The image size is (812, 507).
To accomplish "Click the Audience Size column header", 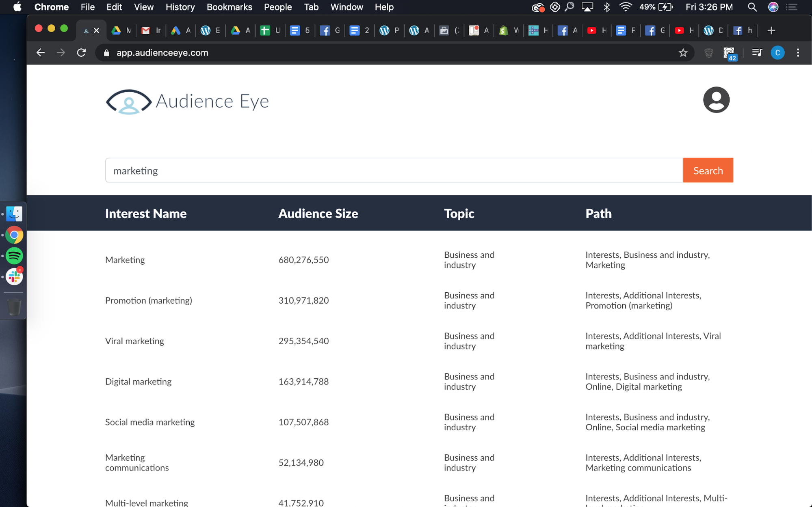I will (x=318, y=213).
